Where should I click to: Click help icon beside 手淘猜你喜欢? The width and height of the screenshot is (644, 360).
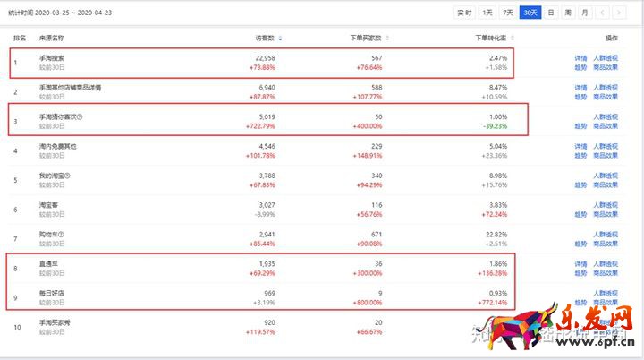[x=80, y=117]
